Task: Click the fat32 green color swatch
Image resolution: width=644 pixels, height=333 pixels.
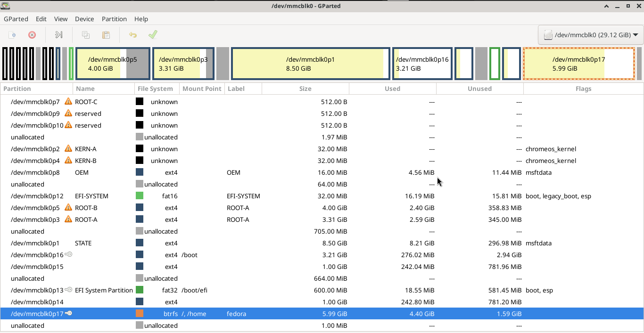Action: pos(140,290)
